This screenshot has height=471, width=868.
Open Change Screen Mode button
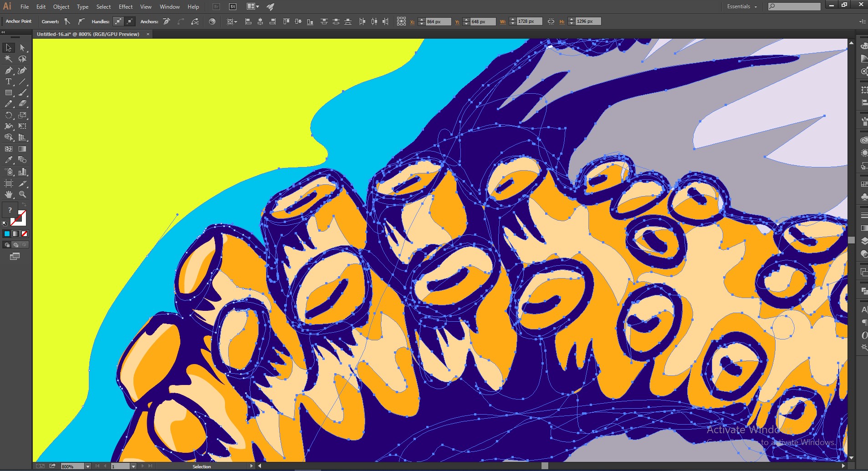pos(15,256)
